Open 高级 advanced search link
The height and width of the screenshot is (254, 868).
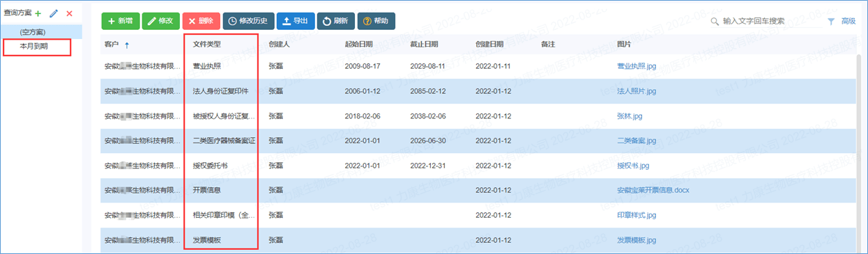point(848,22)
